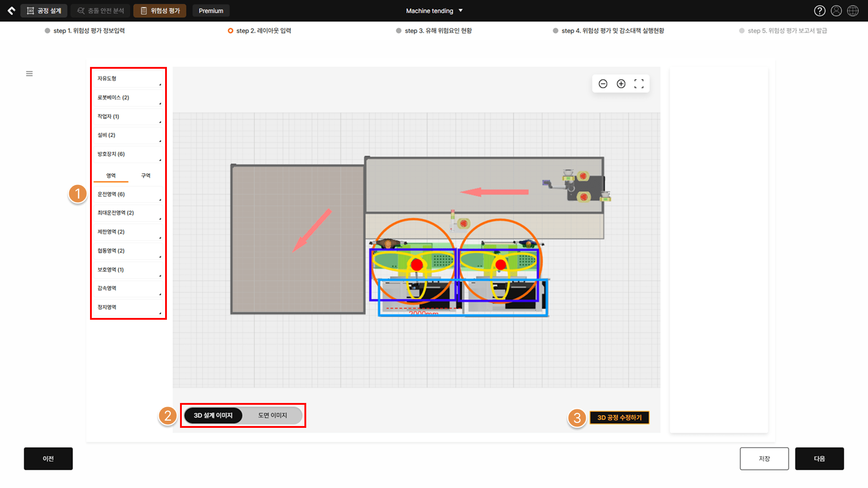Expand the 정지영역 item
The image size is (868, 488).
pyautogui.click(x=128, y=308)
